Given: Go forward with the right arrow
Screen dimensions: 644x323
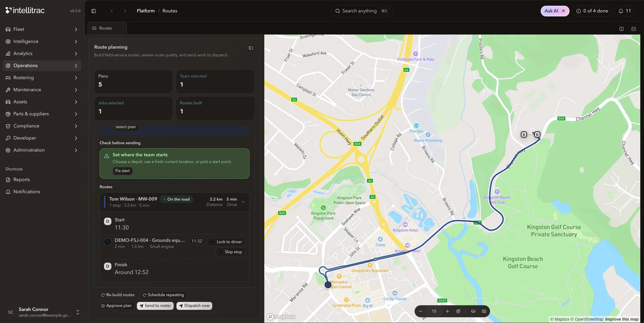Looking at the screenshot, I should tap(125, 11).
